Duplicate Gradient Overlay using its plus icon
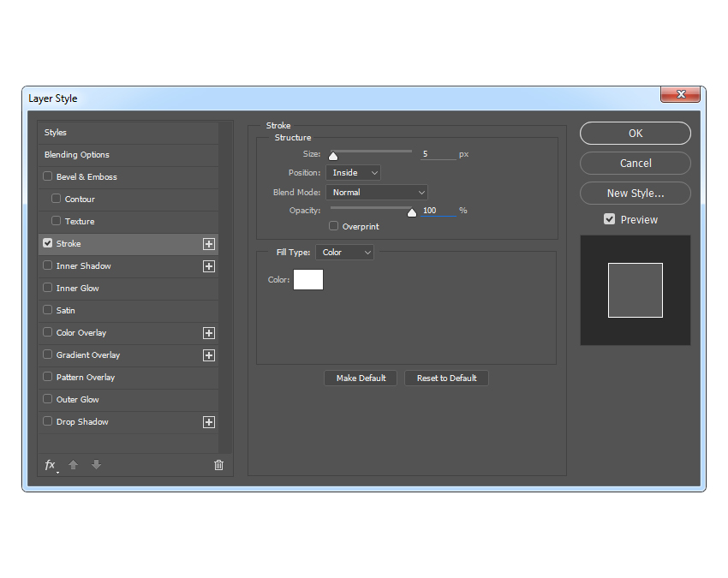 point(208,355)
